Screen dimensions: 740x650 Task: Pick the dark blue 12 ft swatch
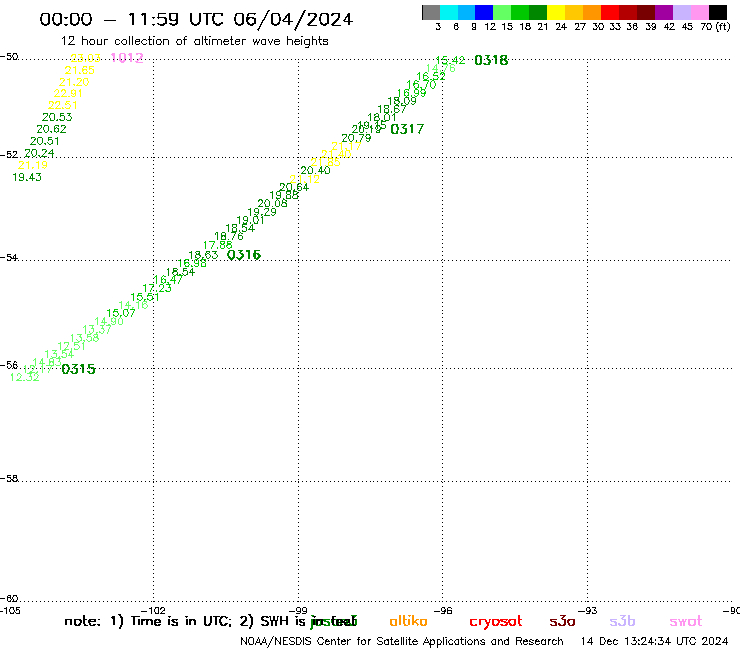pyautogui.click(x=484, y=12)
